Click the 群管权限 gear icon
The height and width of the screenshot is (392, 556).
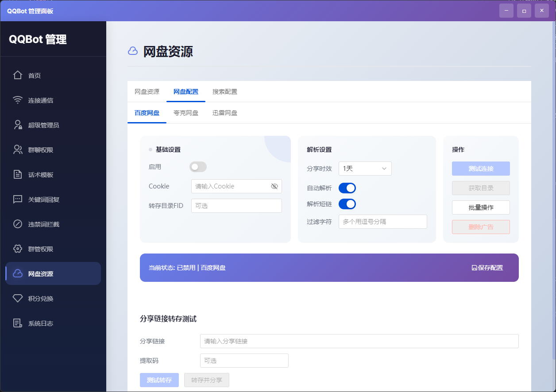point(17,249)
